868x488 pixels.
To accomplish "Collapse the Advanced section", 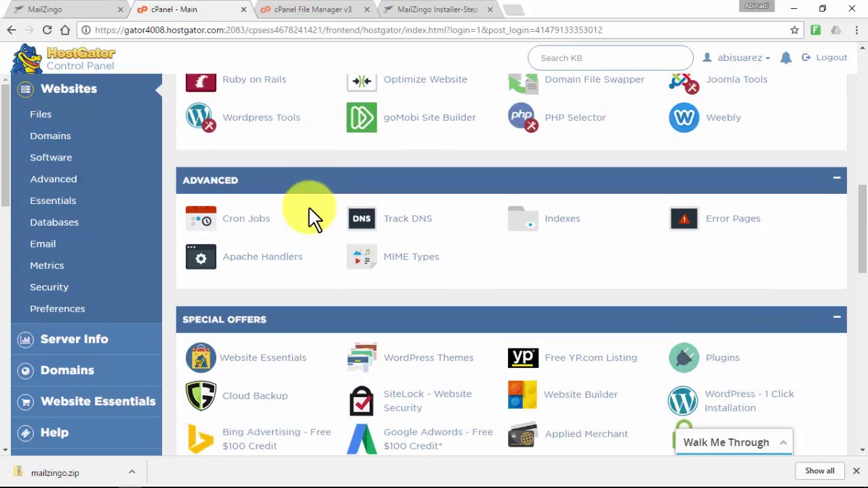I will 837,178.
